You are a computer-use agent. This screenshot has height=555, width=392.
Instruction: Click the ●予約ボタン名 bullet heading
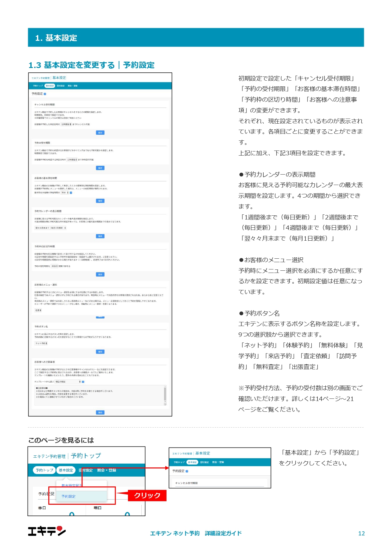click(x=259, y=313)
